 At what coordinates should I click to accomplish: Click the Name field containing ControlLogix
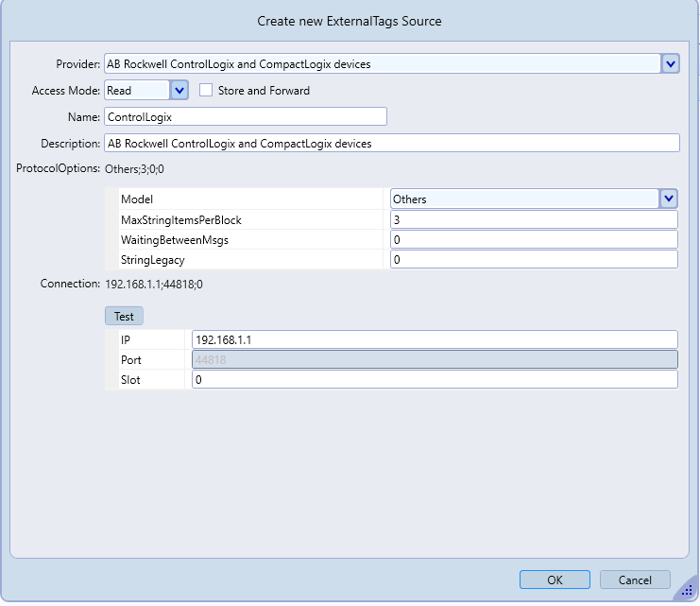(246, 116)
